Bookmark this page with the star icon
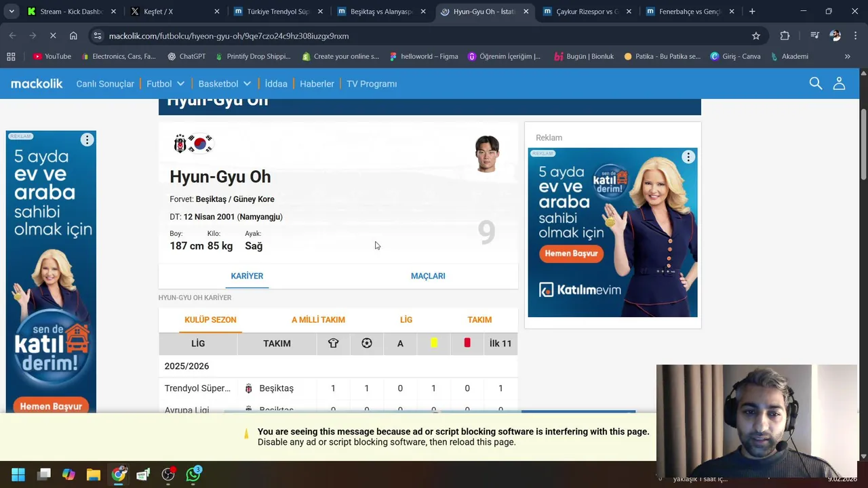 point(755,36)
